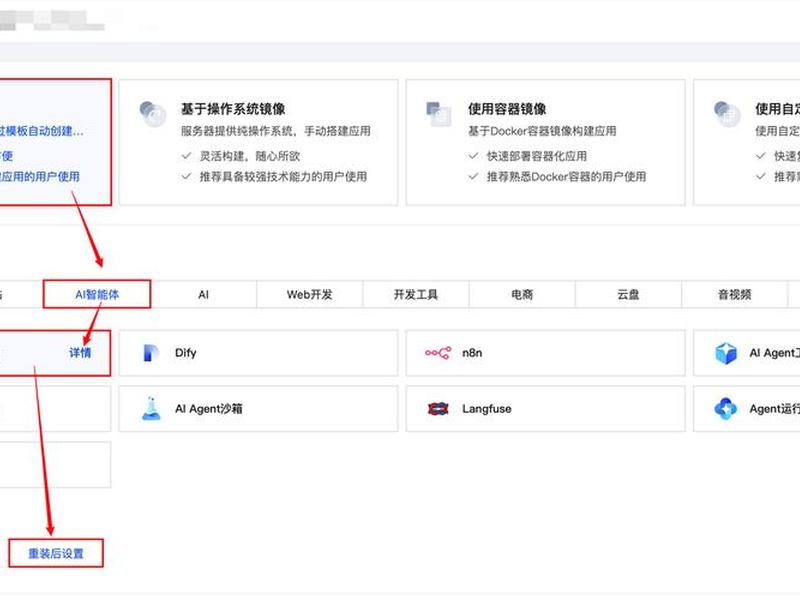This screenshot has width=800, height=600.
Task: Open the 云盘 tab
Action: pyautogui.click(x=628, y=294)
